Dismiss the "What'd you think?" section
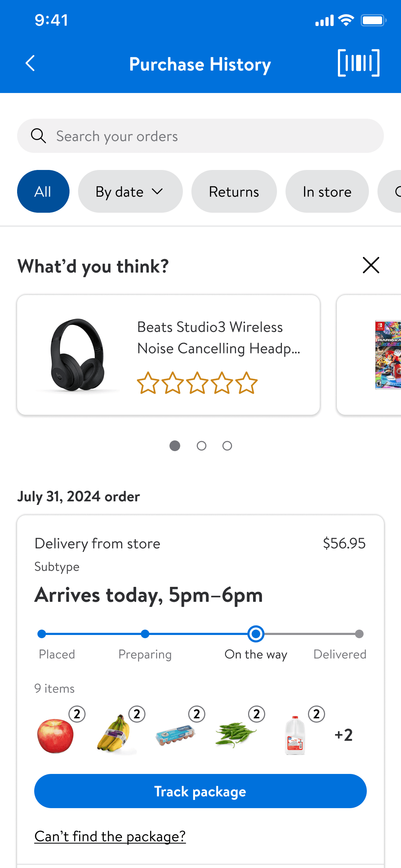The image size is (401, 868). tap(371, 265)
